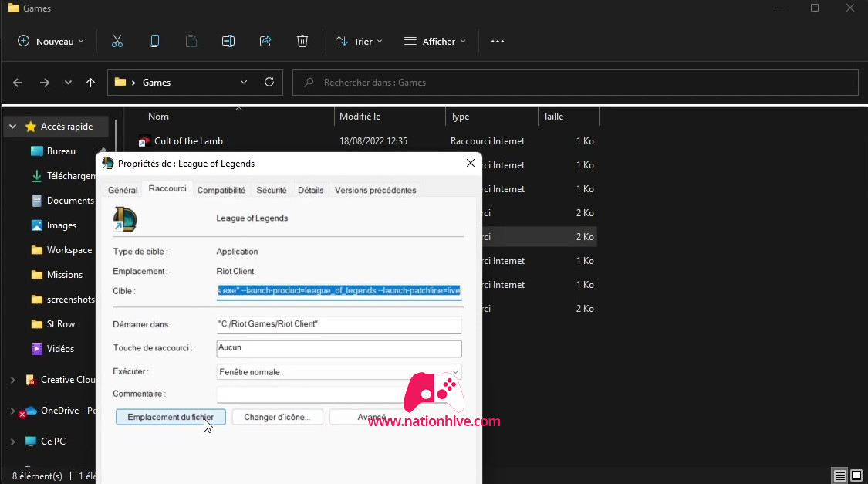Click the Changer d'icône button
This screenshot has width=868, height=484.
pos(277,417)
